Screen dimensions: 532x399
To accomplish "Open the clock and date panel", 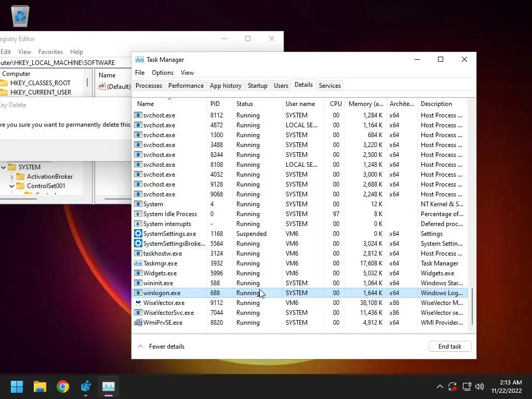I will (507, 387).
